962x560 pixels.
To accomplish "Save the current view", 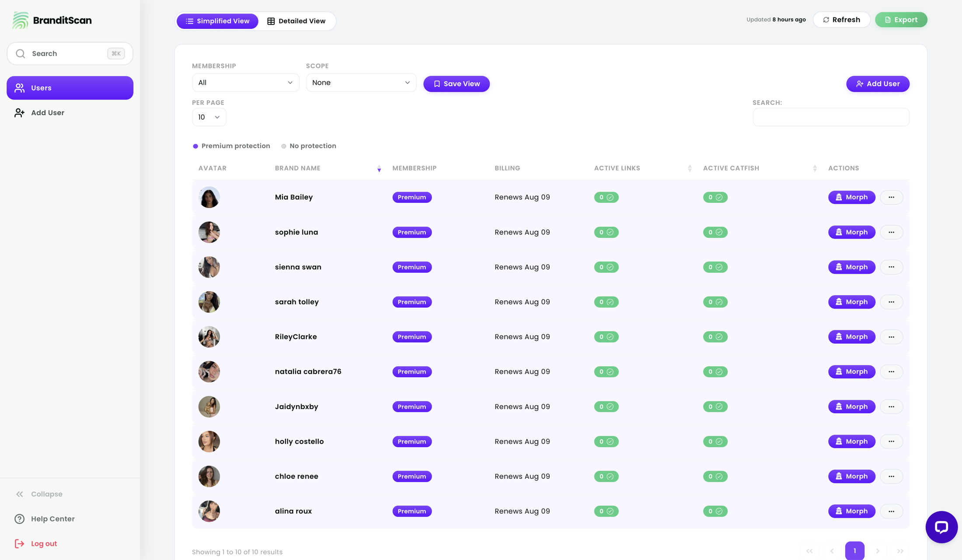I will coord(457,84).
